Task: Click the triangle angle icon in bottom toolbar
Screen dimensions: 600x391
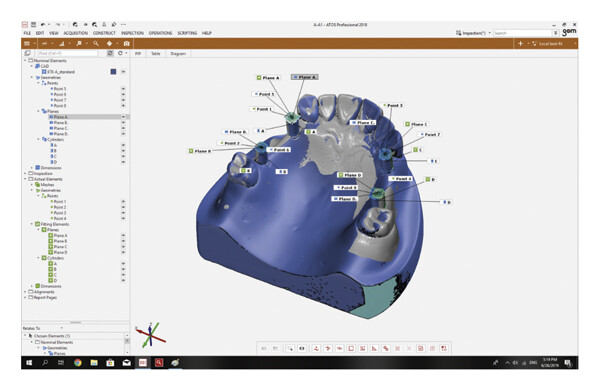Action: tap(374, 348)
